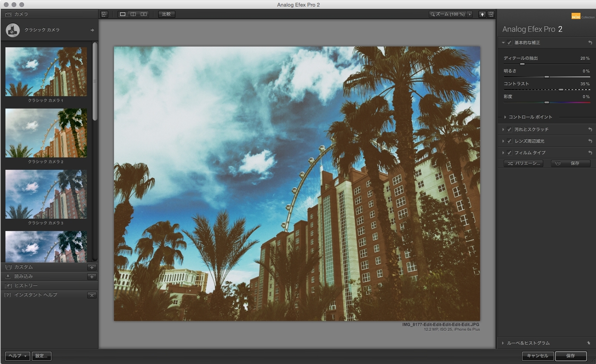Viewport: 596px width, 364px height.
Task: Click the classic camera category icon
Action: tap(12, 30)
